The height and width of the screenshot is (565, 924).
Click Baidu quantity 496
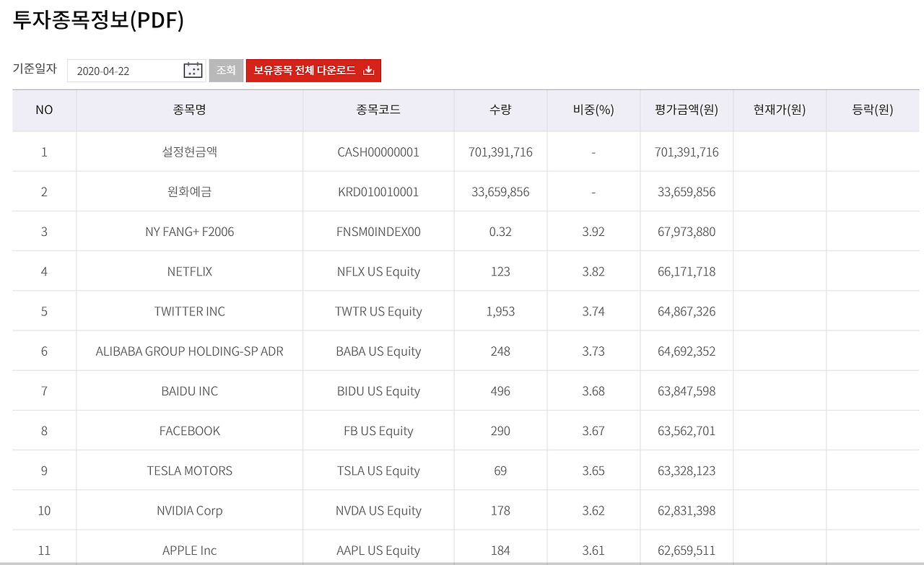click(x=500, y=391)
